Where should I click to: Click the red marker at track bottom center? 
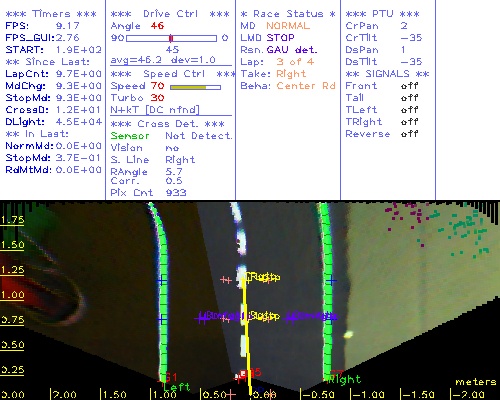pos(243,374)
